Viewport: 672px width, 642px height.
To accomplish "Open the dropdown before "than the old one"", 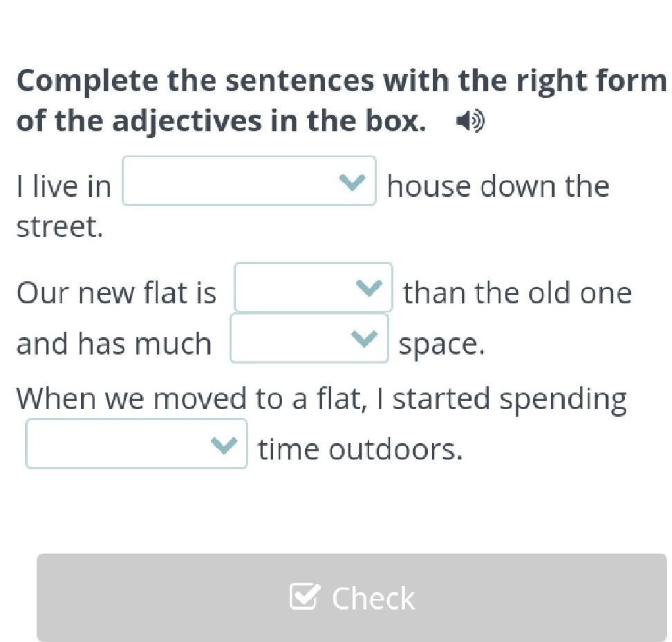I will click(313, 287).
